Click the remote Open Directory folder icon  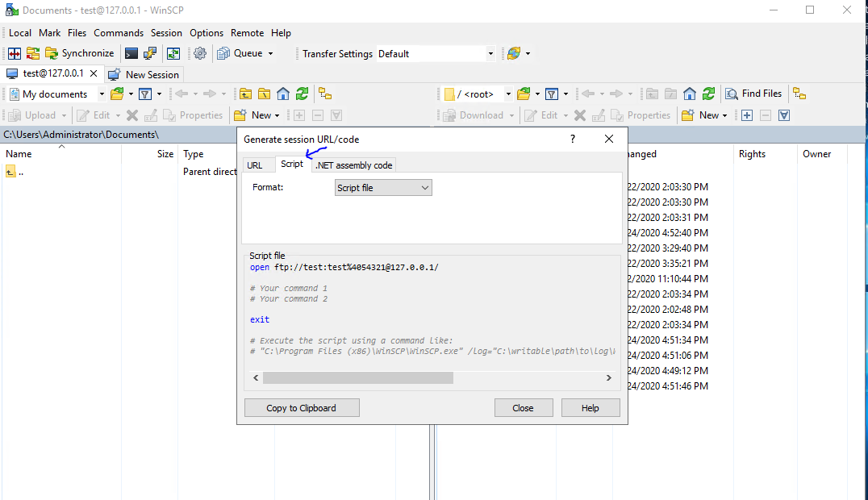(523, 94)
